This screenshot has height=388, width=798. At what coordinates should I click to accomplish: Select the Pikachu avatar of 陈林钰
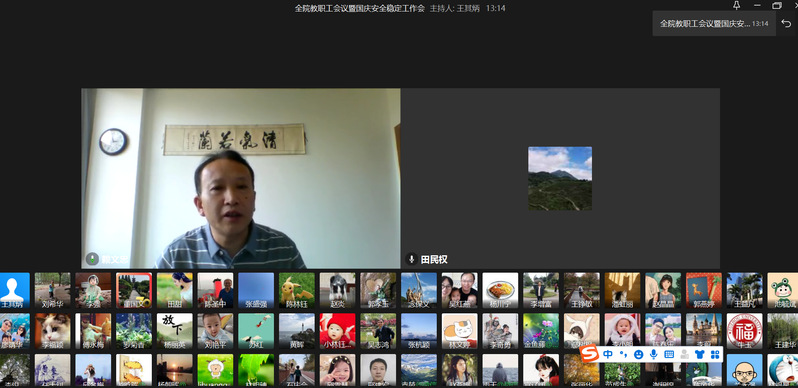point(297,290)
